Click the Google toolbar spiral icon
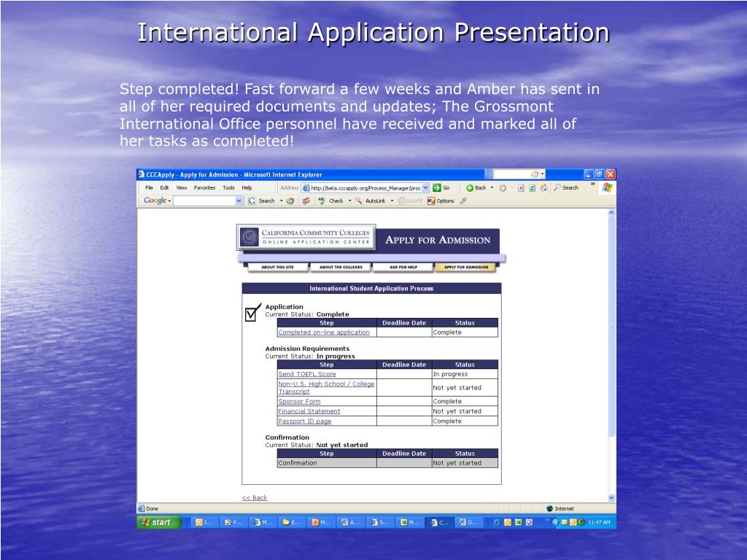 [x=290, y=201]
